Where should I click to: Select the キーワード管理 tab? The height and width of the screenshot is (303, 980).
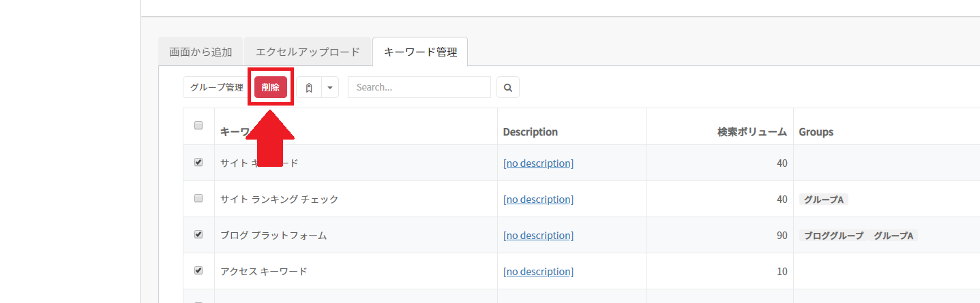420,52
